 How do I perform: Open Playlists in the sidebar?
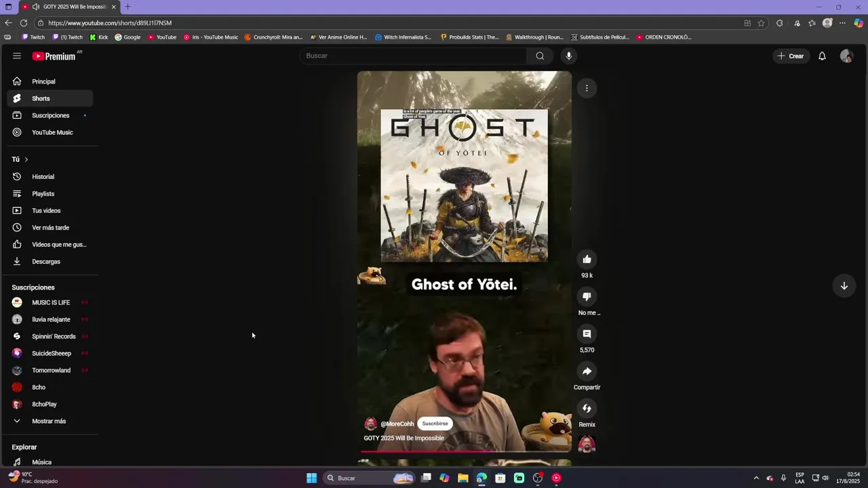coord(50,194)
